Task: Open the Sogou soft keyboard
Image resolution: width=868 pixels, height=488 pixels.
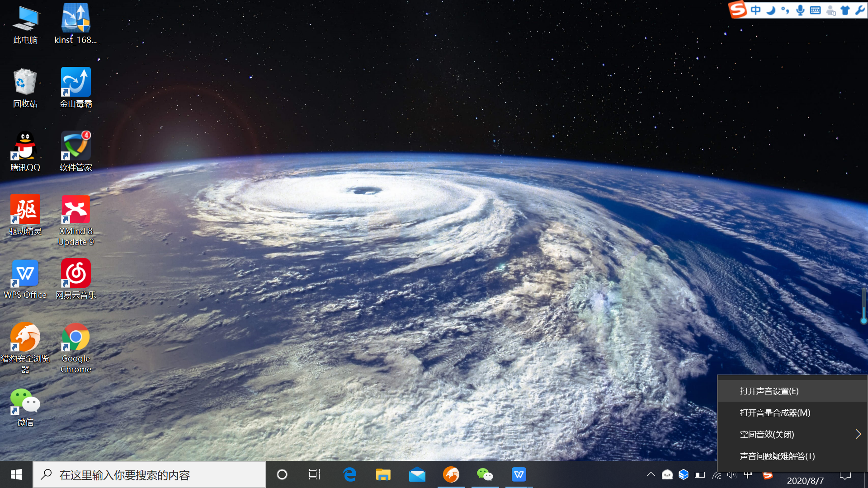Action: (815, 10)
